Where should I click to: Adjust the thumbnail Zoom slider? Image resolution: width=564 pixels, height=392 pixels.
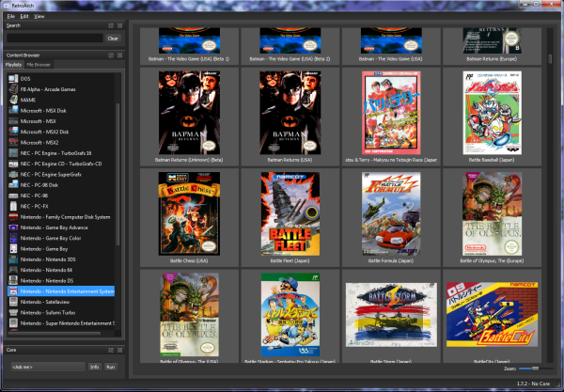pos(535,368)
